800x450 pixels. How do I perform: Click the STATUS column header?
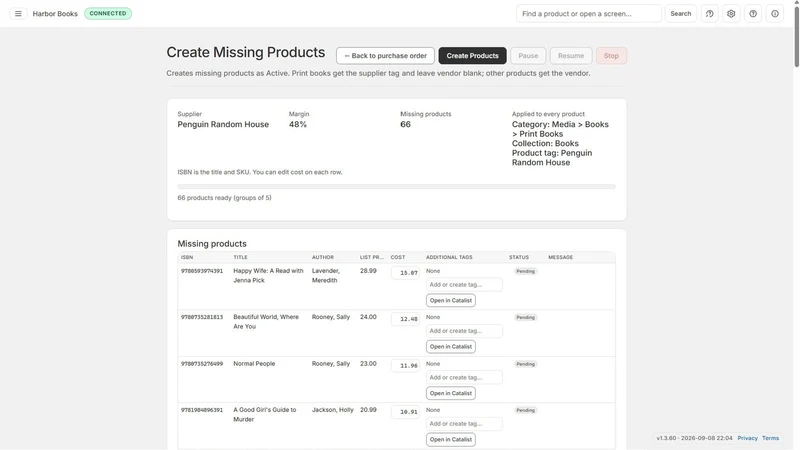point(518,257)
